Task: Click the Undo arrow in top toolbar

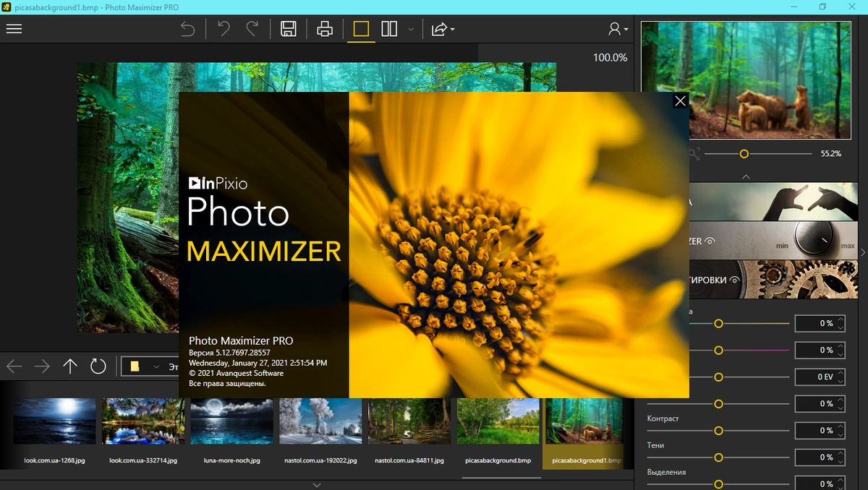Action: coord(187,29)
